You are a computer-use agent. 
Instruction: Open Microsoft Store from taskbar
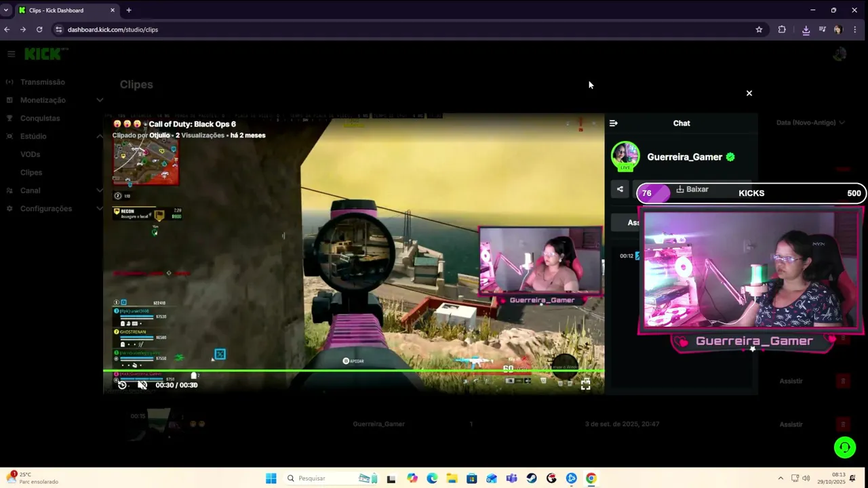[472, 479]
